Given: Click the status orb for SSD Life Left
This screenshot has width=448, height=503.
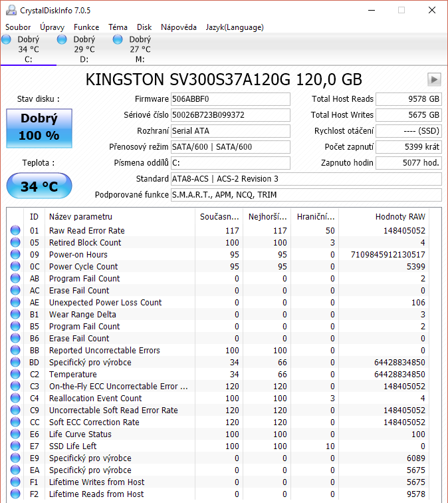Looking at the screenshot, I should point(15,446).
